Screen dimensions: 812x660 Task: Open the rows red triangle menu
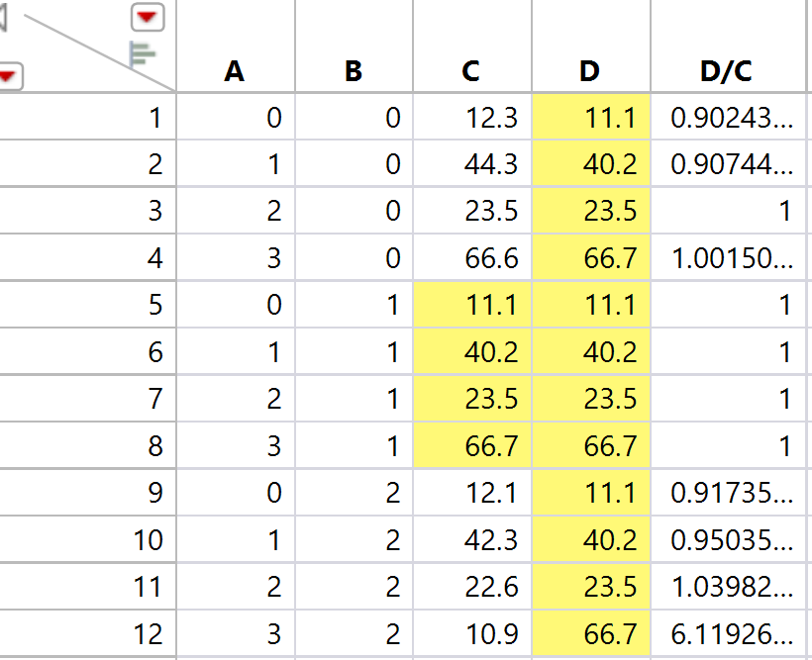pos(9,76)
